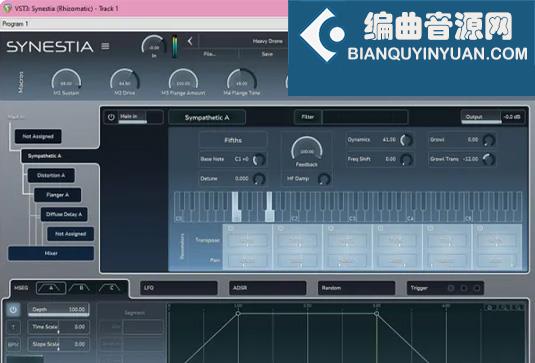Select HSEG shape A
The height and width of the screenshot is (363, 535).
pyautogui.click(x=51, y=288)
